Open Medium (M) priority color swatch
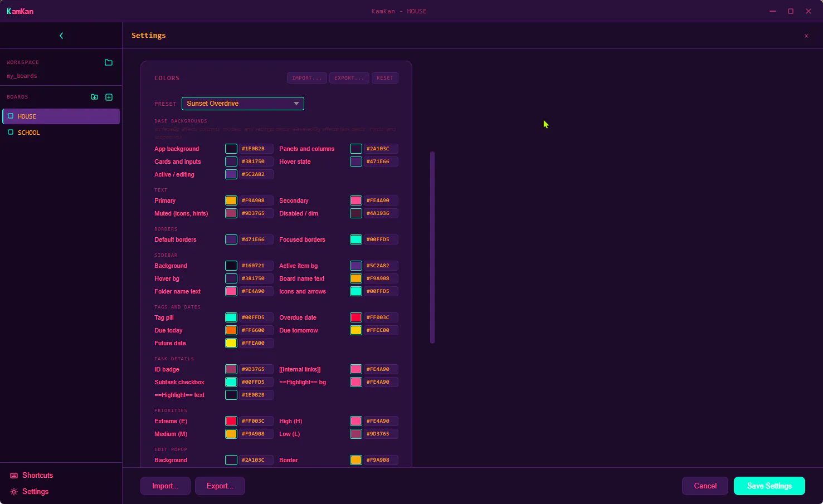823x504 pixels. coord(231,434)
